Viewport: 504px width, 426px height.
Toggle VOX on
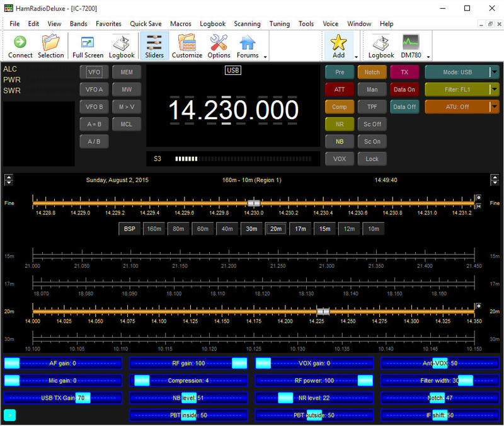(x=339, y=159)
